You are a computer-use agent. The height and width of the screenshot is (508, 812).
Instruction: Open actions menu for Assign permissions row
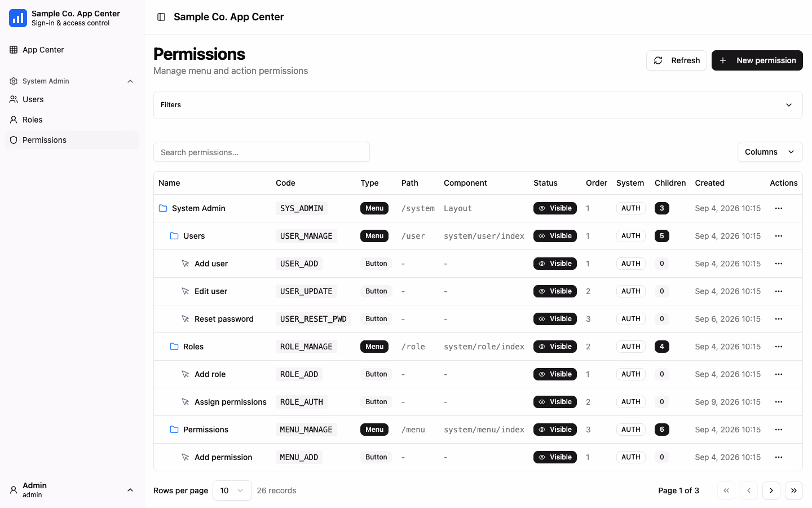(779, 402)
